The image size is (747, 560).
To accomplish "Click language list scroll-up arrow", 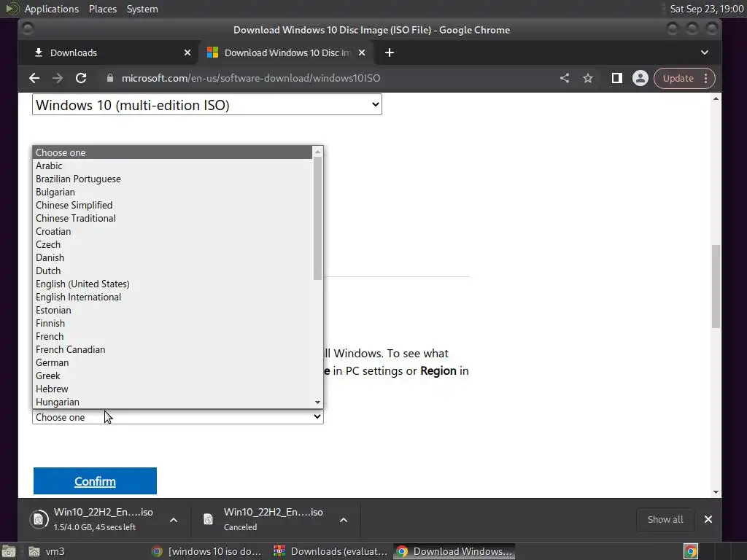I will (x=318, y=152).
